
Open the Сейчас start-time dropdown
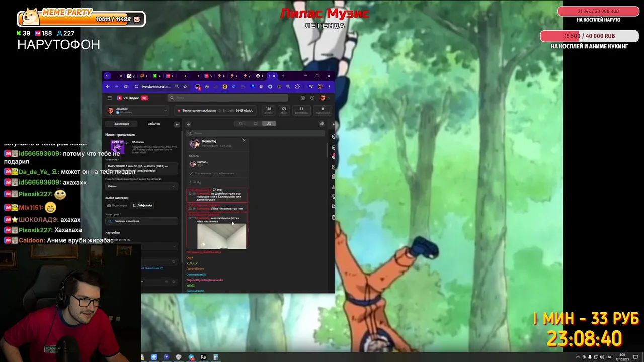coord(141,186)
